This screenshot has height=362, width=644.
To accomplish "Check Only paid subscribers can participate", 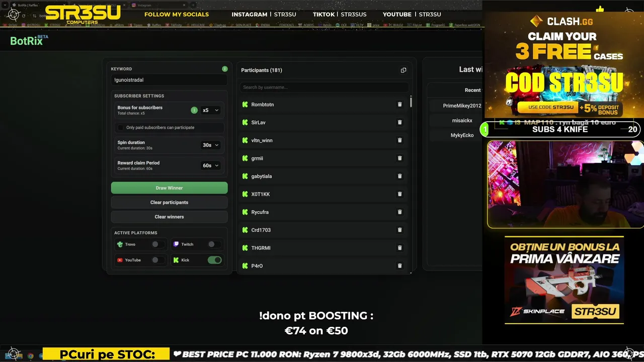I will pyautogui.click(x=120, y=128).
